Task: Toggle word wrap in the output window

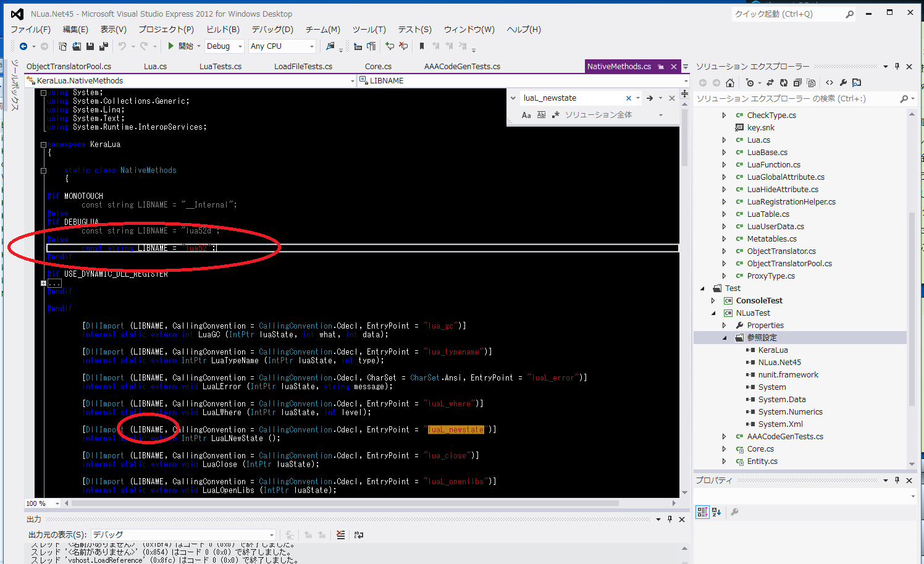Action: pyautogui.click(x=359, y=535)
